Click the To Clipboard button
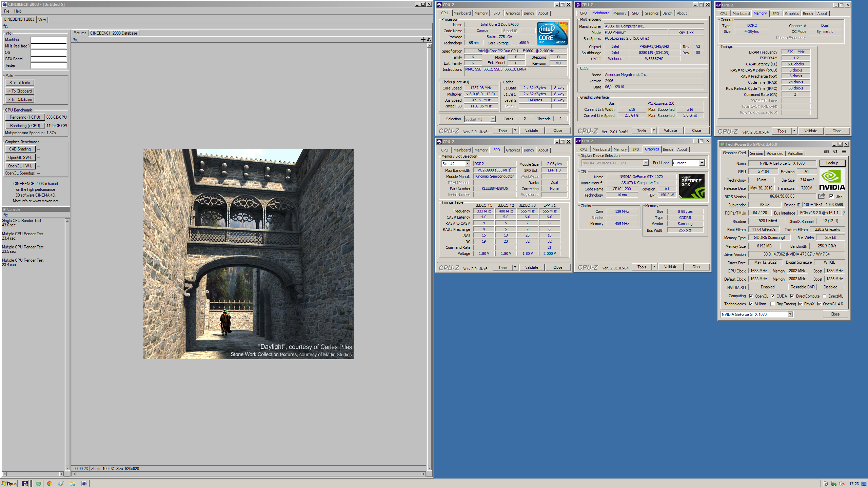Screen dimensions: 868x488 pos(20,91)
